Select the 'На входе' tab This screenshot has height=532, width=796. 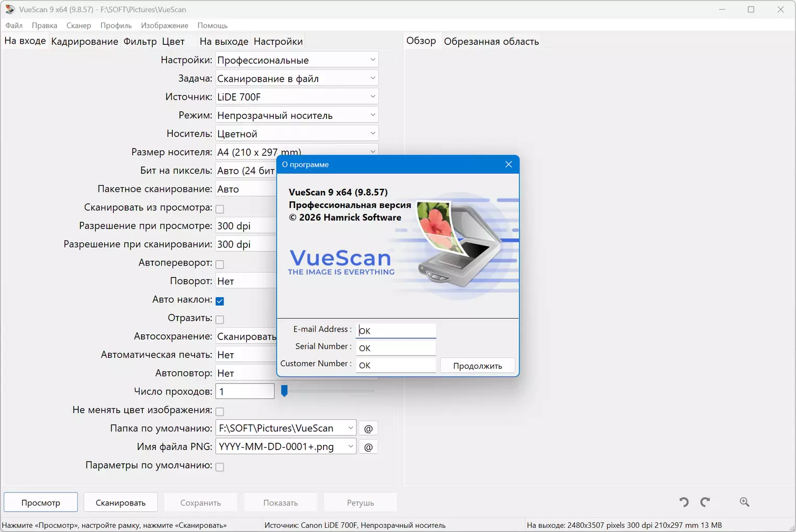point(25,41)
